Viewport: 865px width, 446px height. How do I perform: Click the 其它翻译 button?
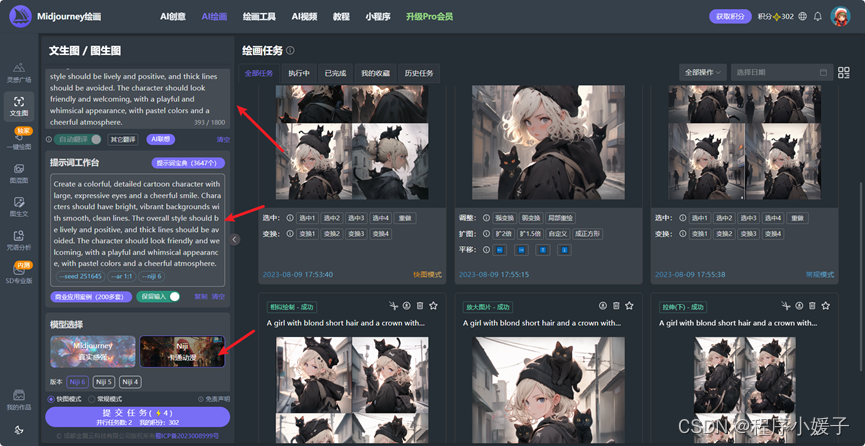pos(122,140)
